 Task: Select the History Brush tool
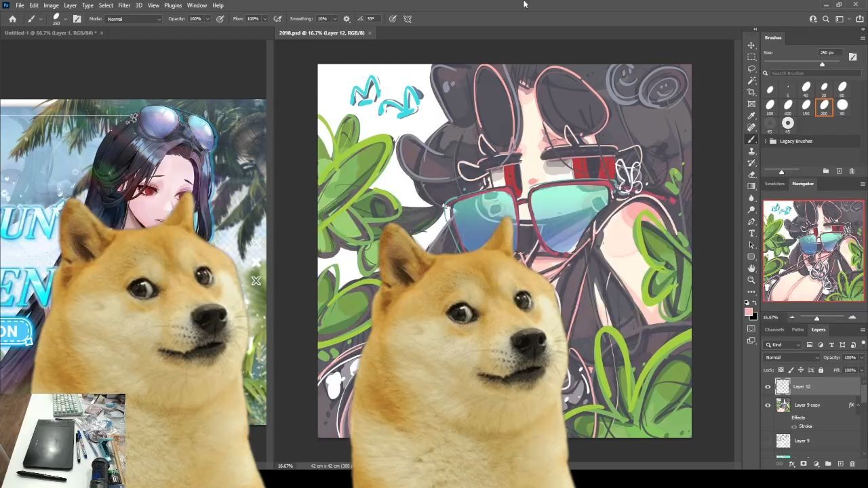point(751,163)
